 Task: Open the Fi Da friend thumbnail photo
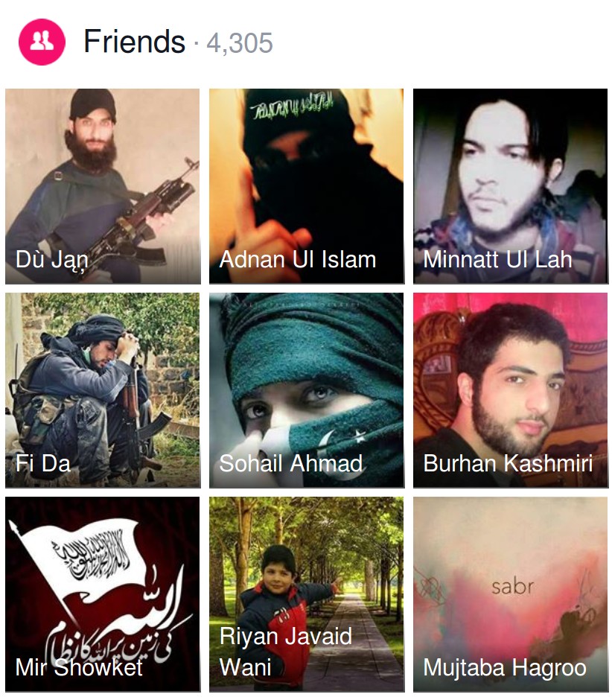coord(103,390)
